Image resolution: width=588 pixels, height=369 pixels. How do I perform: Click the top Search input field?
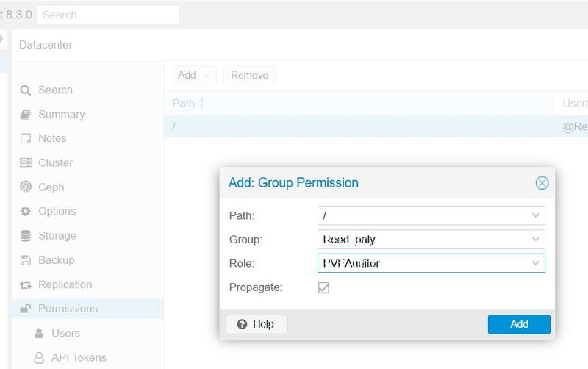(108, 15)
